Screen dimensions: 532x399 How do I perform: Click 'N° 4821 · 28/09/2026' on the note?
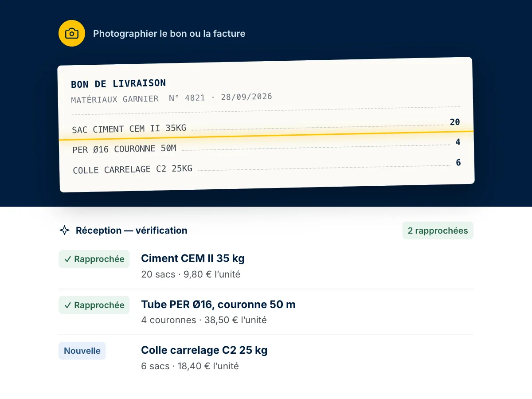[x=220, y=97]
